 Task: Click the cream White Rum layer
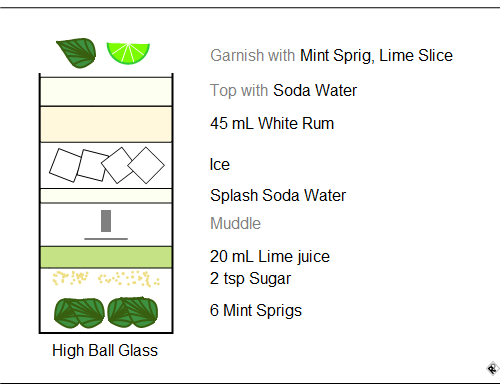106,124
